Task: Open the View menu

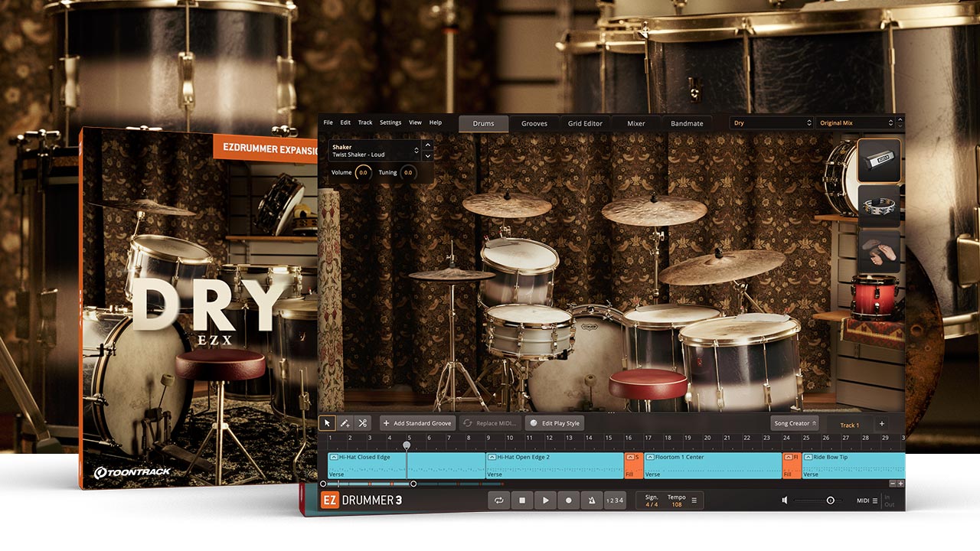Action: [x=415, y=122]
